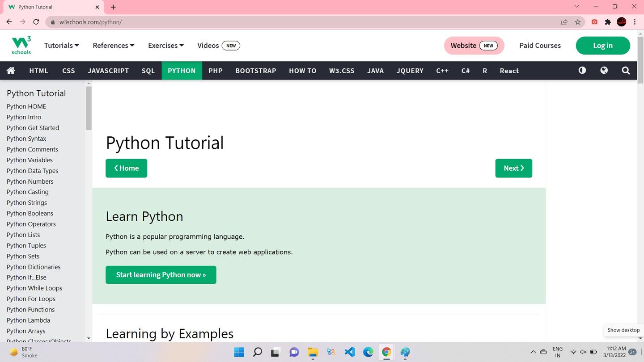Open the Windows Start button

239,352
